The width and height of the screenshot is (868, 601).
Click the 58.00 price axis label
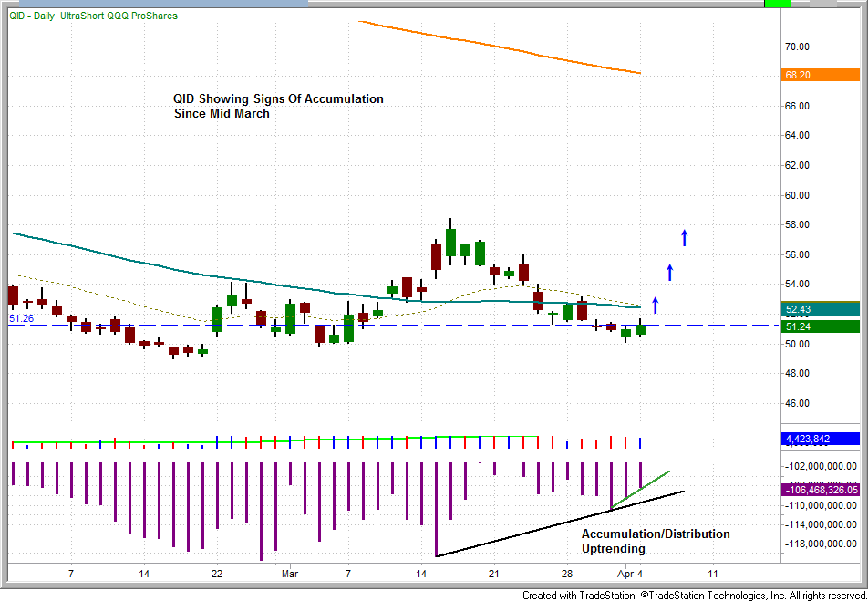797,225
